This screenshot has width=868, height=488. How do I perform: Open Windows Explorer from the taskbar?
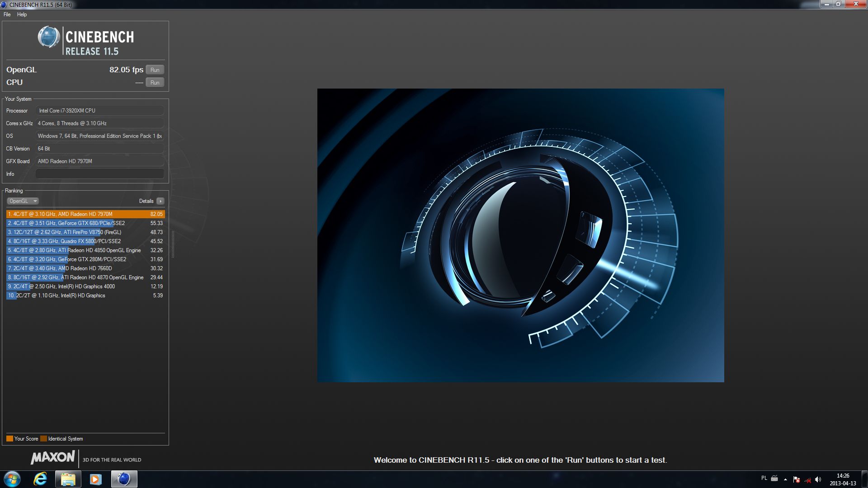click(68, 479)
